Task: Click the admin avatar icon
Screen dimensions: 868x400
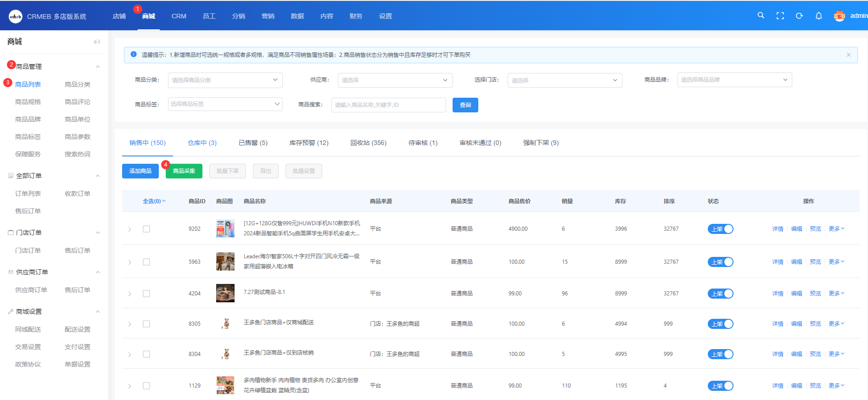Action: (x=839, y=16)
